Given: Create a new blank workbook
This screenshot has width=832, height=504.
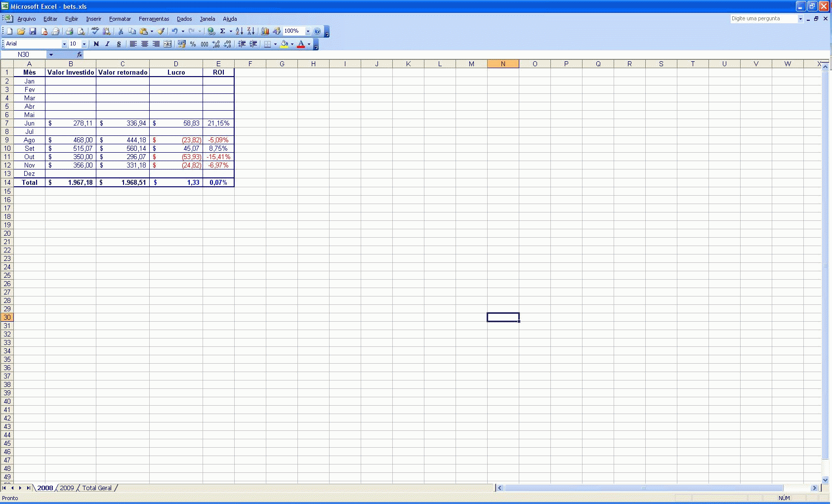Looking at the screenshot, I should point(9,31).
